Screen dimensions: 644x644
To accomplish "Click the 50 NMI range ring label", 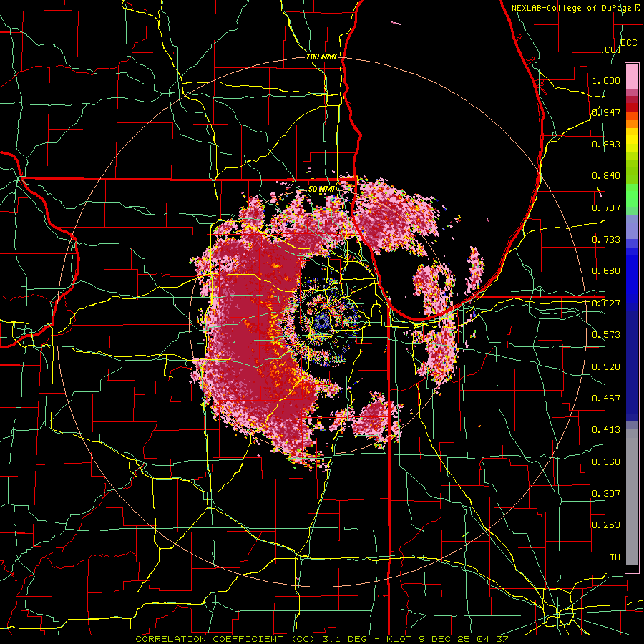I will [321, 189].
